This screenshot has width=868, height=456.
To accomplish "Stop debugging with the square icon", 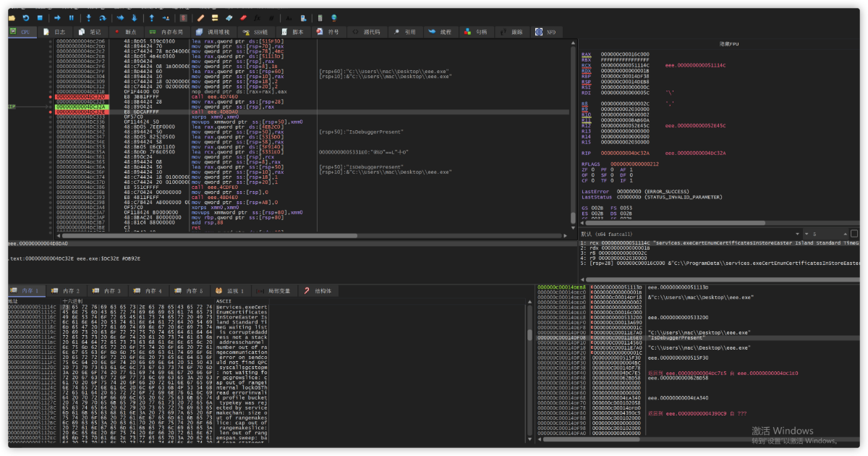I will pyautogui.click(x=39, y=17).
